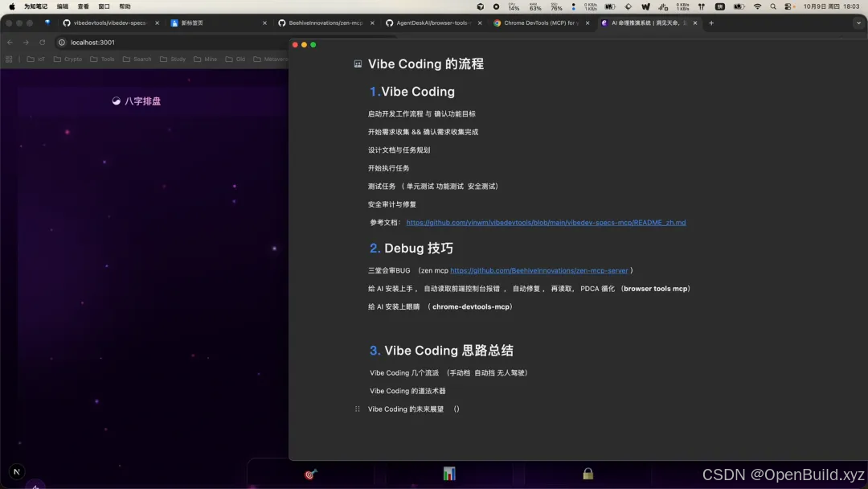
Task: Click the heading '1.Vibe Coding'
Action: pos(412,92)
